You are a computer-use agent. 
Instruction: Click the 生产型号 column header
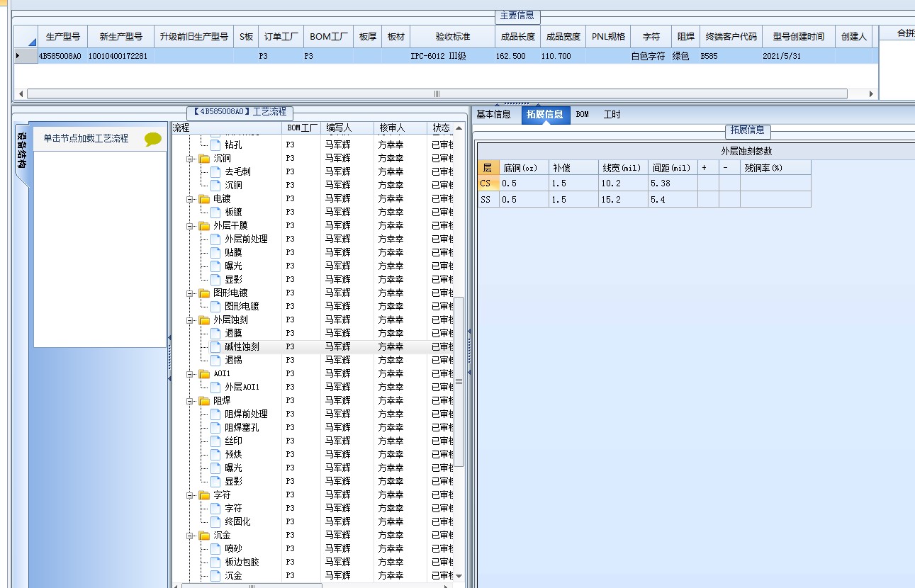click(x=63, y=37)
